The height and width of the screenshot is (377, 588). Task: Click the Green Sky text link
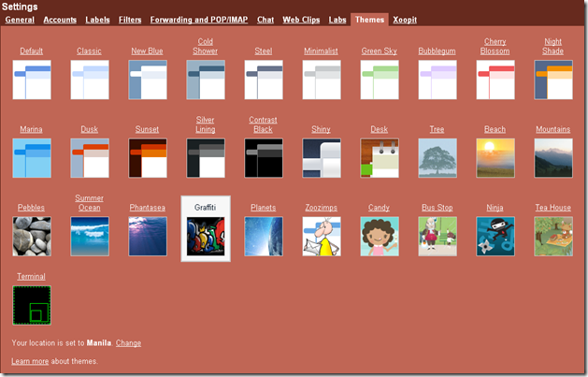(x=380, y=51)
